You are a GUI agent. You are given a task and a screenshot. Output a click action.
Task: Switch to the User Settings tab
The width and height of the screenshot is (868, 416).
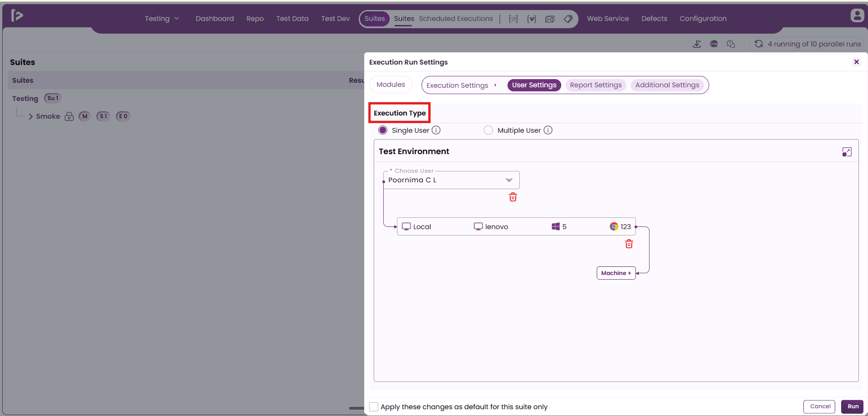[x=534, y=85]
